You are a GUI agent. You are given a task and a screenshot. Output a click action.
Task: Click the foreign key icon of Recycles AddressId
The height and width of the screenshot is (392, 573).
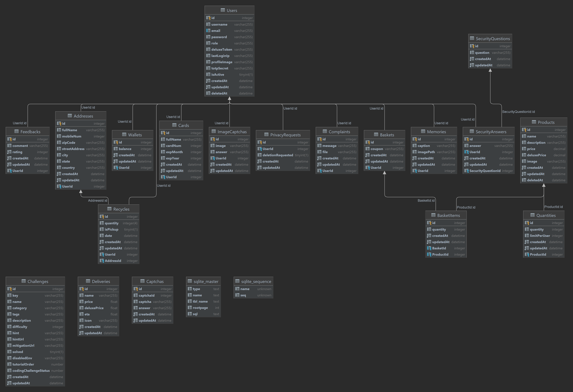point(102,261)
